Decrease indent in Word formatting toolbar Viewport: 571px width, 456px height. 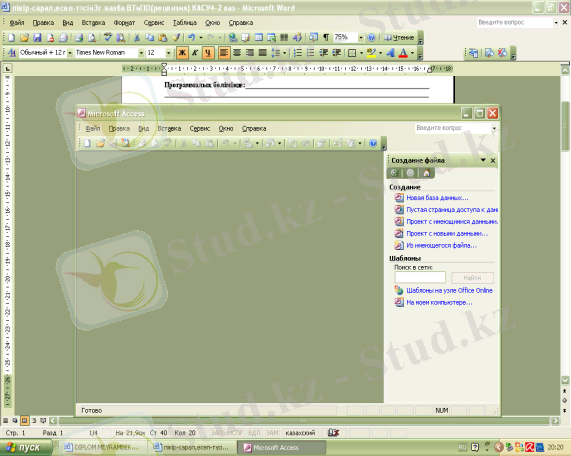tap(323, 53)
